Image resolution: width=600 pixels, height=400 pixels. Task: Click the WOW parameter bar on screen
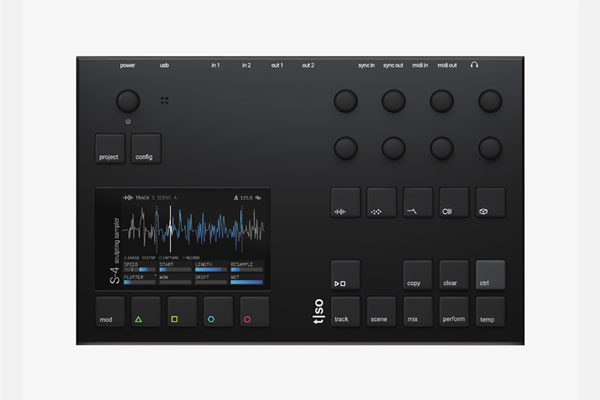coord(175,282)
